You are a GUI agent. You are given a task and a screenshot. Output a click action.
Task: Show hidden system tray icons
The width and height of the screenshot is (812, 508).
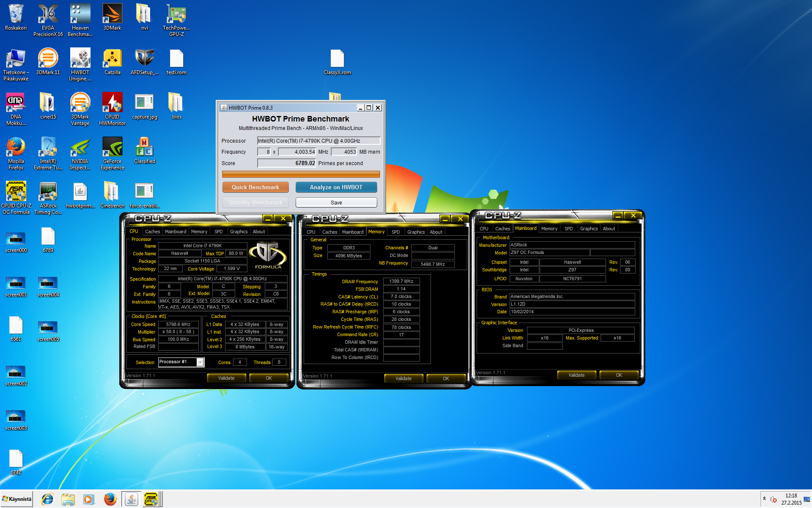coord(764,499)
